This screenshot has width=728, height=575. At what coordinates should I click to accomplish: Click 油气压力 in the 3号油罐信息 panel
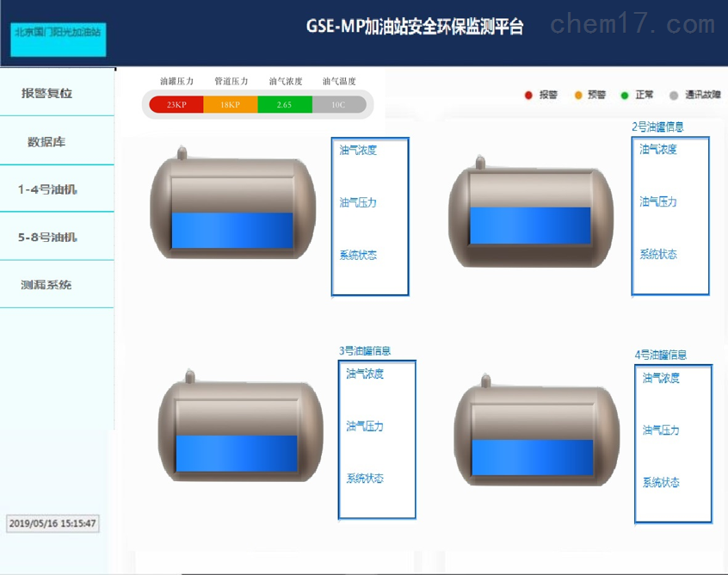coord(365,426)
